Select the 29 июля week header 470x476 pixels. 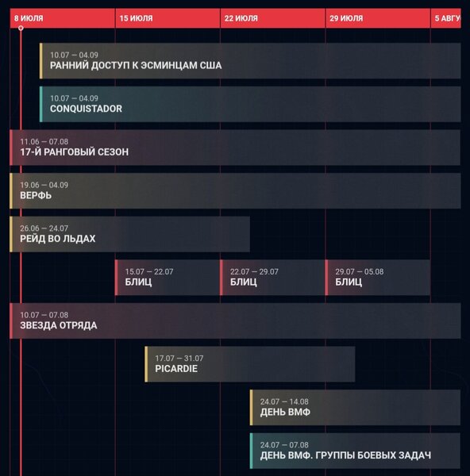378,18
